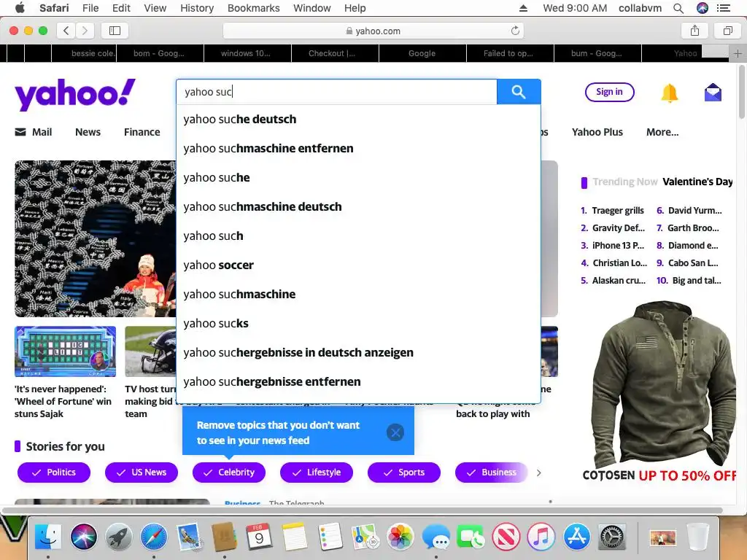Open the Mail navigation link

click(34, 132)
